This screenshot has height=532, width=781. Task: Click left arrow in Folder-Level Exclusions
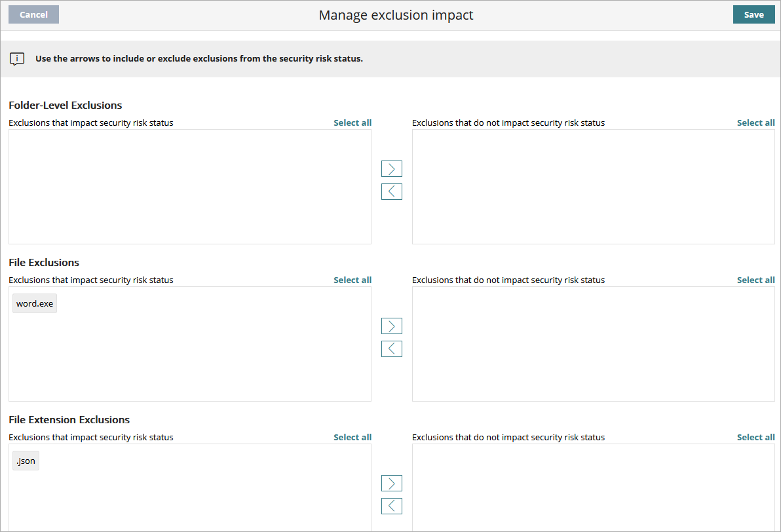(391, 192)
